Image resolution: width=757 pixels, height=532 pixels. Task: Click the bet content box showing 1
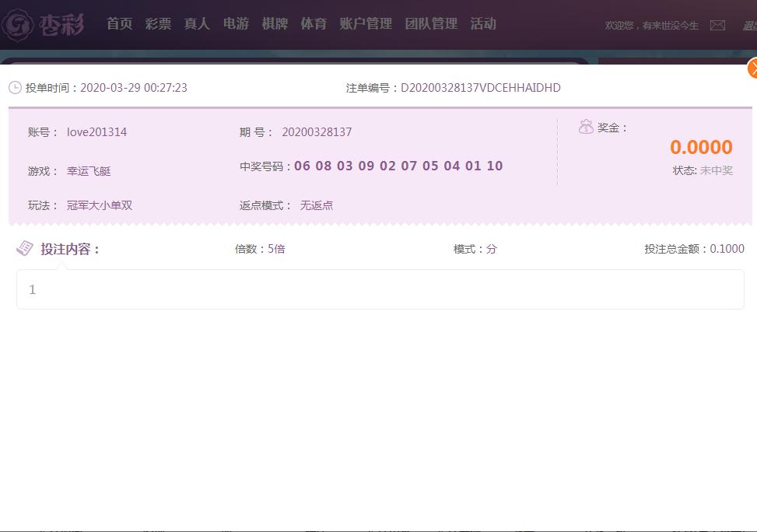click(x=380, y=289)
